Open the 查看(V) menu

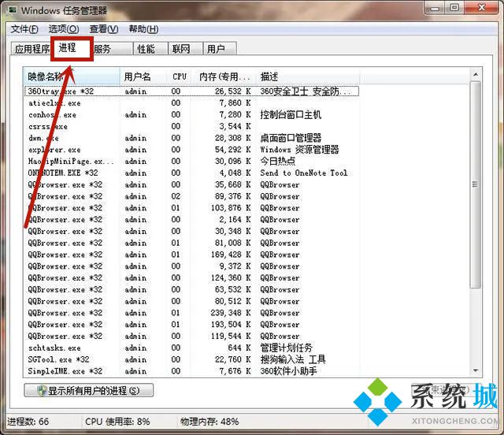[104, 29]
